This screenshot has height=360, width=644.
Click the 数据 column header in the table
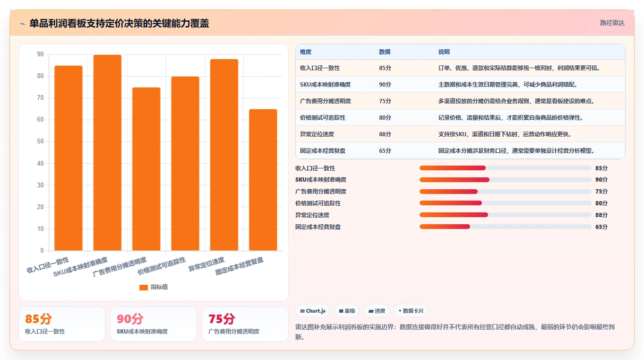coord(385,52)
